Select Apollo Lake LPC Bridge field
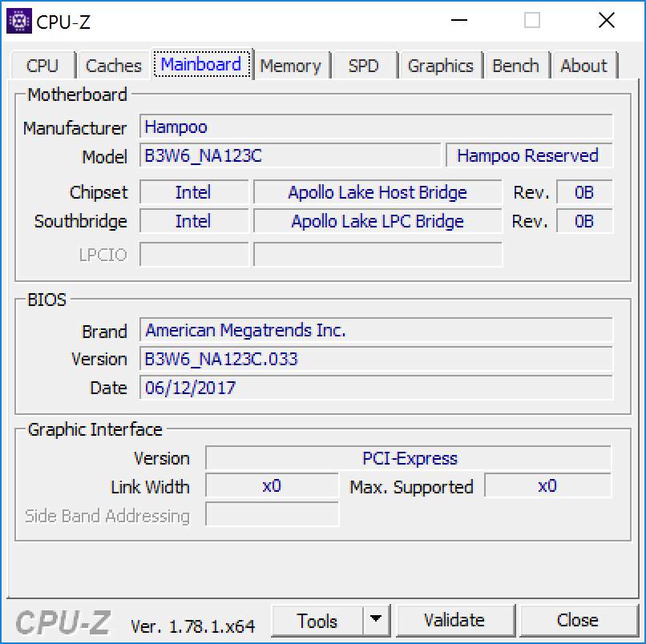Image resolution: width=646 pixels, height=644 pixels. [378, 221]
